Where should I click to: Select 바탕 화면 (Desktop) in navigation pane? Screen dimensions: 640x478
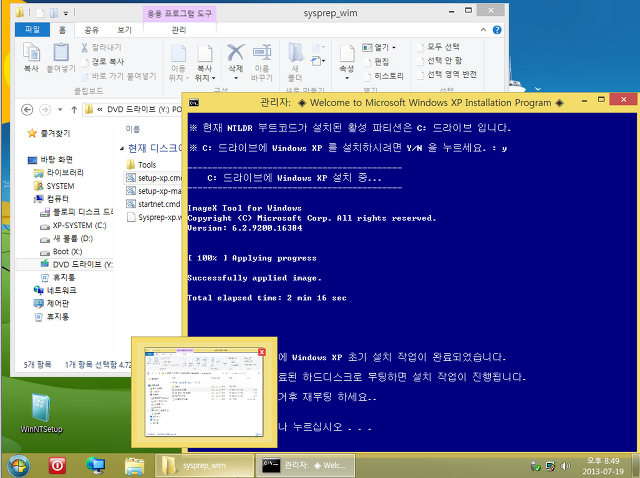click(x=50, y=159)
